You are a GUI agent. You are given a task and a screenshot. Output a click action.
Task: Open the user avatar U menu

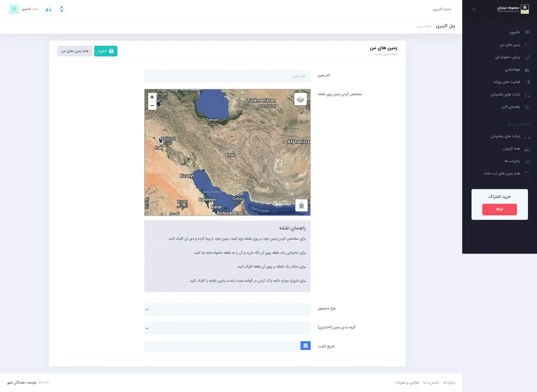pyautogui.click(x=14, y=9)
